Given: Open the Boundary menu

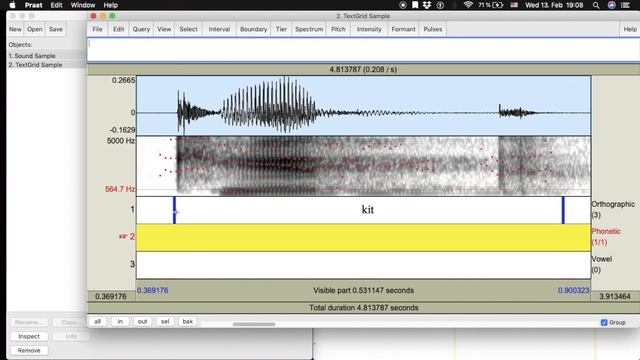Looking at the screenshot, I should pyautogui.click(x=253, y=29).
